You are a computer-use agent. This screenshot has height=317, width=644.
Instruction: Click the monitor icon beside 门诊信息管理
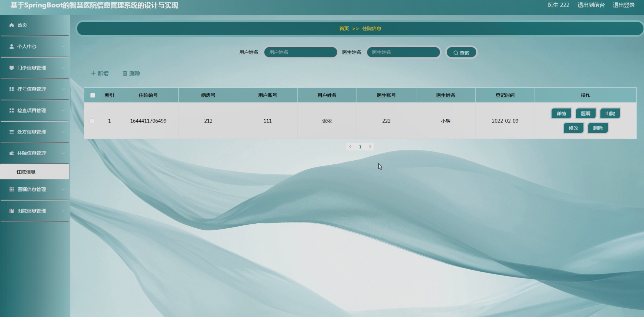click(x=11, y=68)
